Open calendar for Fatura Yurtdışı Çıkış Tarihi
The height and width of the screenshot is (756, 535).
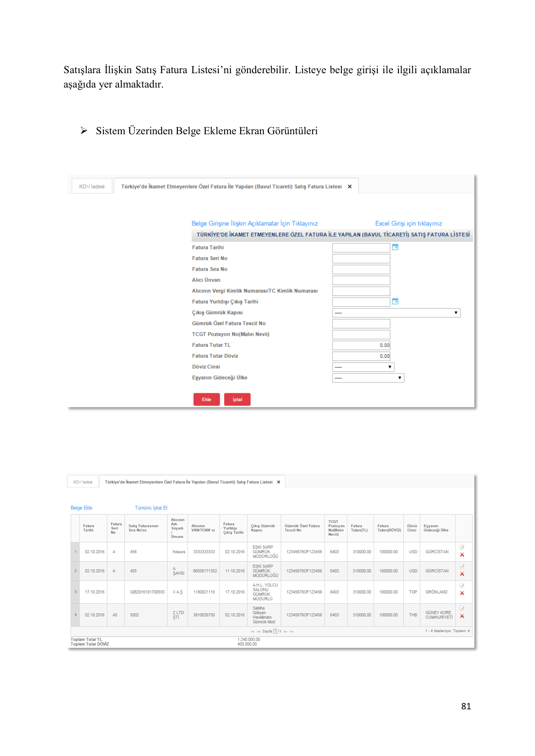click(395, 301)
